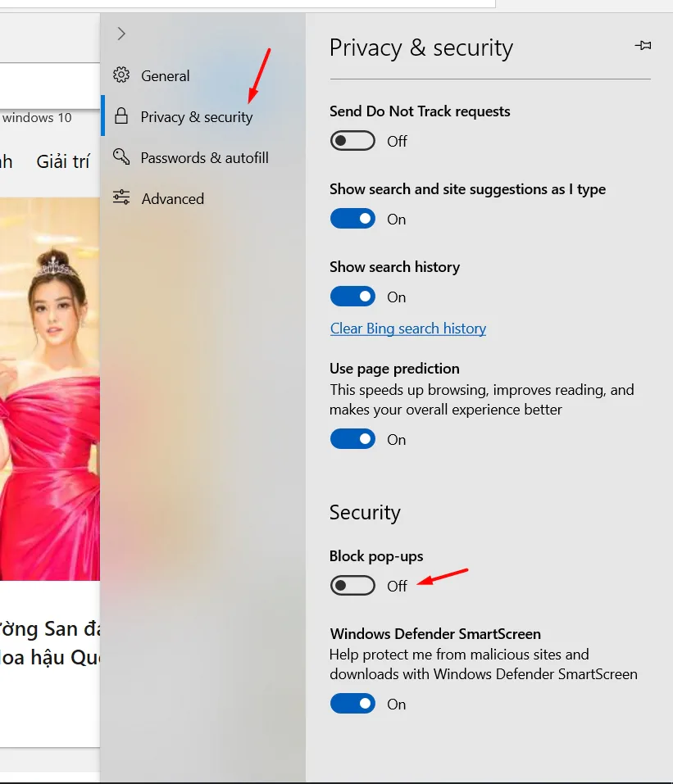Screen dimensions: 673x784
Task: Turn on Block pop-ups toggle
Action: coord(352,586)
